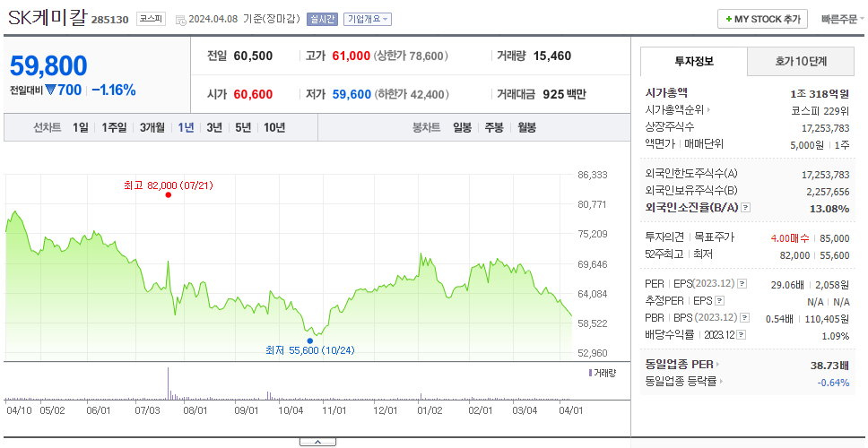This screenshot has width=868, height=448.
Task: Click the help icon next to 배당수익률 2023.12
Action: 742,334
